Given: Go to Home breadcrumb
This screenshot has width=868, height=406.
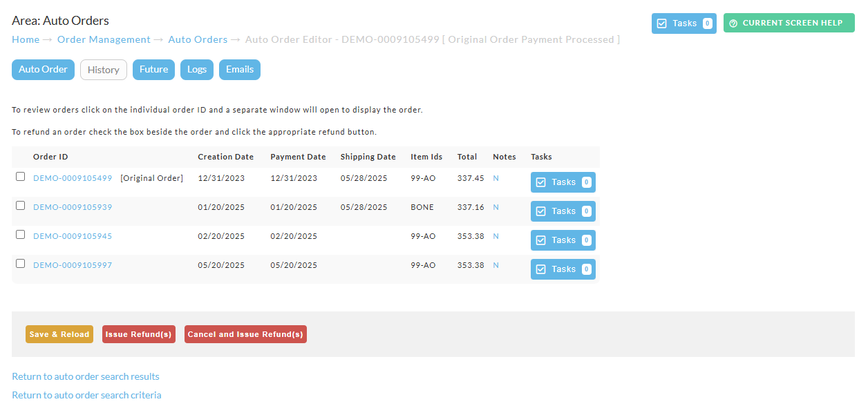Looking at the screenshot, I should click(x=26, y=39).
